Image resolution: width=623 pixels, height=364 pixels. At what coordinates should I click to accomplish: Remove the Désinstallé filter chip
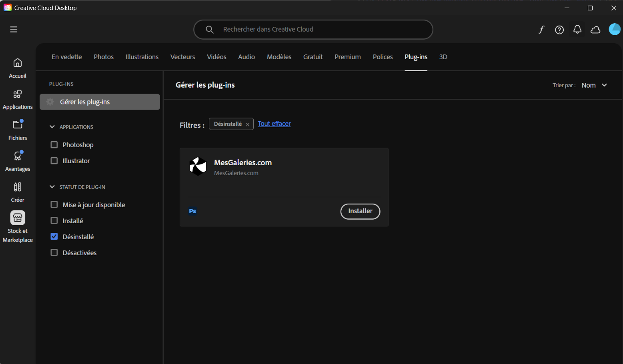248,124
